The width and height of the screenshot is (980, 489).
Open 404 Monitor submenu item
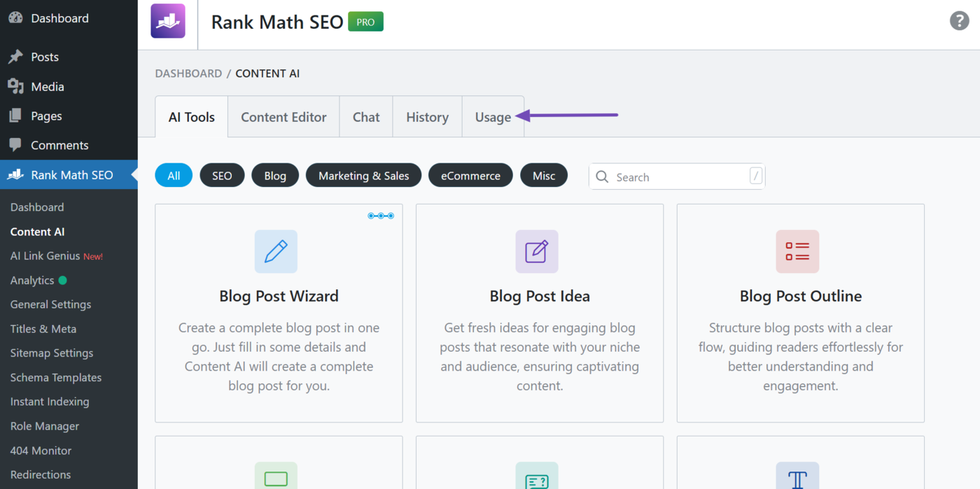coord(41,450)
